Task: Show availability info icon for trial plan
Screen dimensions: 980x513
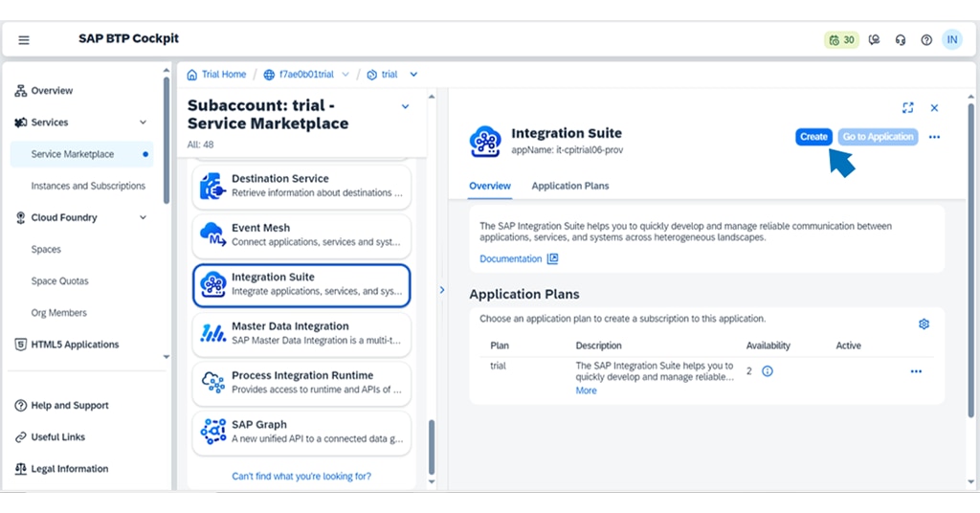Action: click(768, 371)
